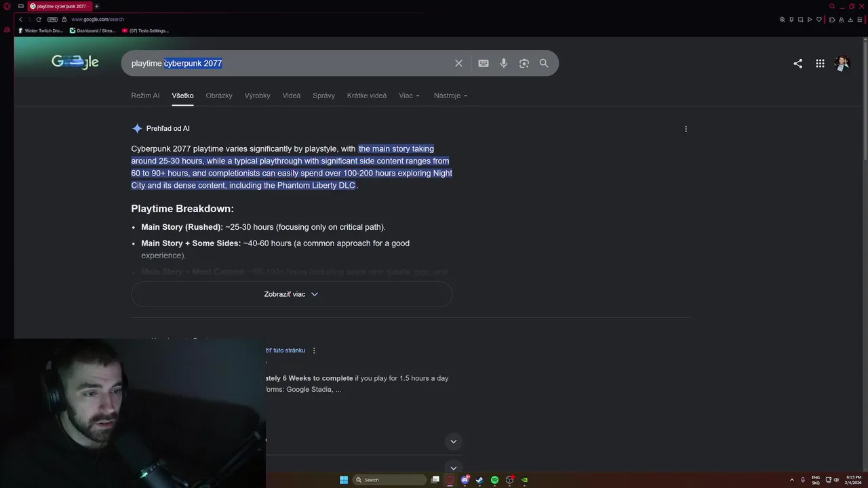The image size is (868, 488).
Task: Open the Winter Twitch Drops bookmark
Action: point(41,30)
